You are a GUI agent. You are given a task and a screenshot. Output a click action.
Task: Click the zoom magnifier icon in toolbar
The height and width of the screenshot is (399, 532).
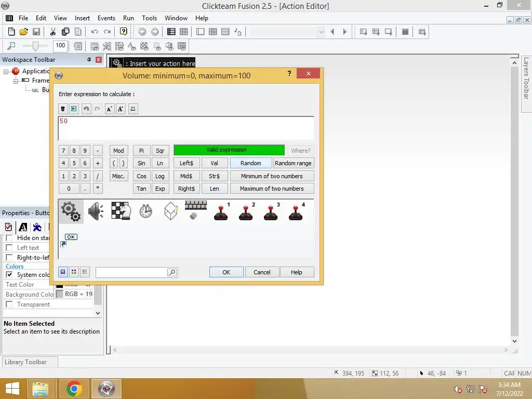click(11, 46)
